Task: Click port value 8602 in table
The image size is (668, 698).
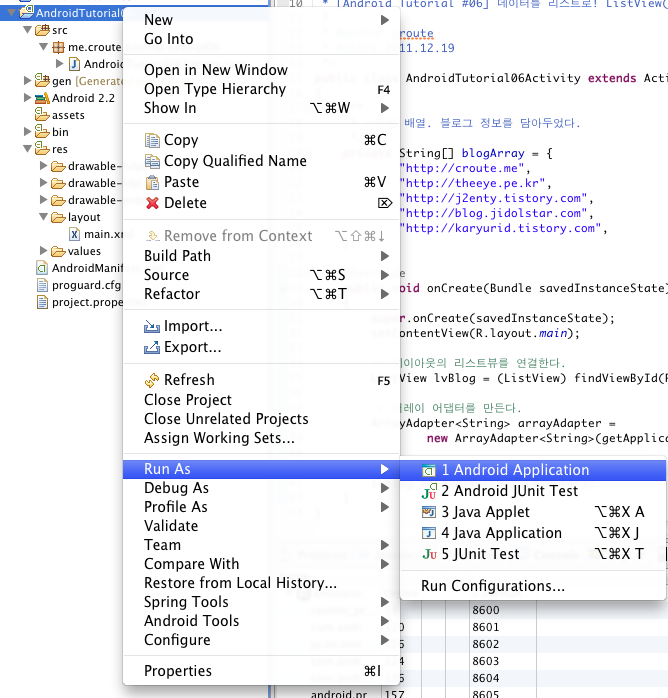Action: click(x=486, y=644)
